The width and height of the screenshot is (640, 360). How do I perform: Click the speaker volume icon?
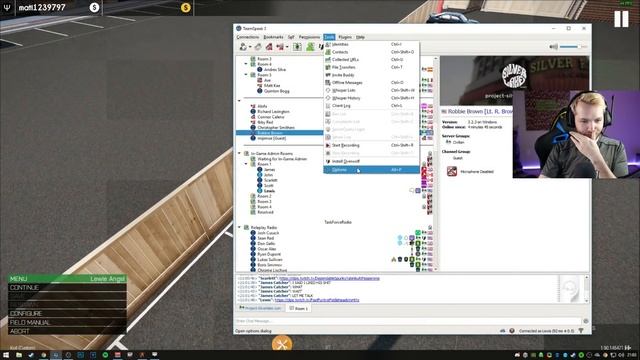coord(553,47)
